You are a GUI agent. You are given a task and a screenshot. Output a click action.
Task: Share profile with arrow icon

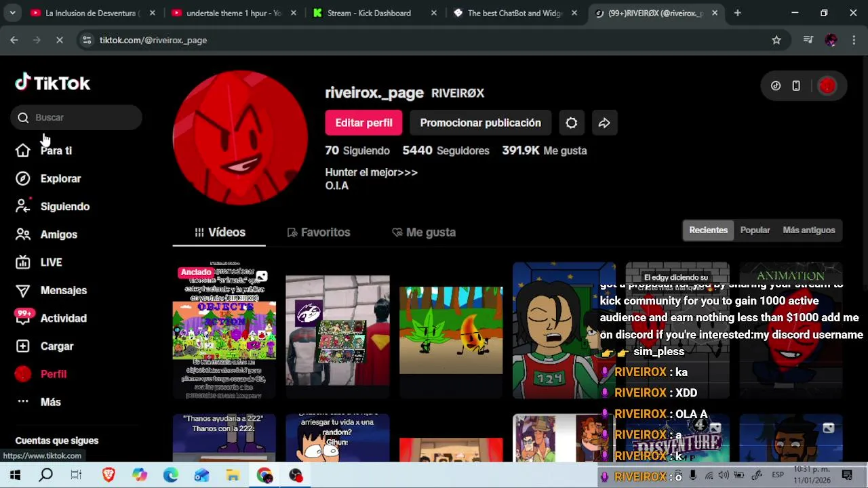[604, 123]
